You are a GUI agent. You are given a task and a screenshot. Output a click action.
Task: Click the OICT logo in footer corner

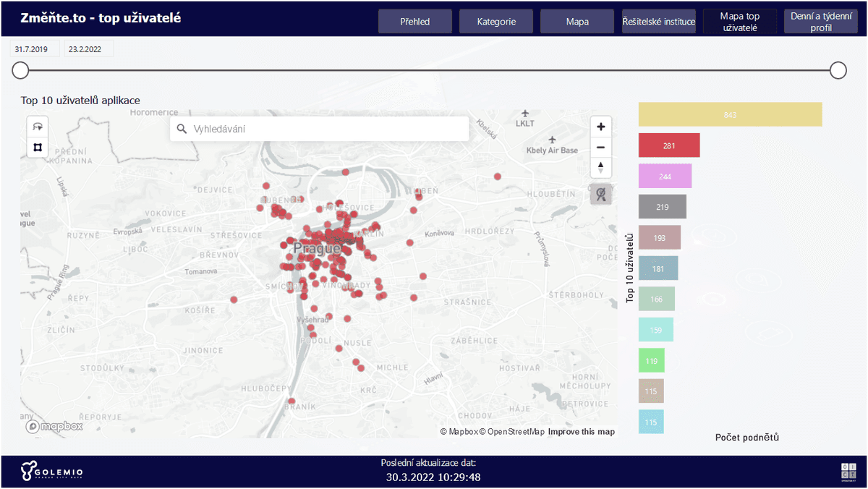pos(848,472)
